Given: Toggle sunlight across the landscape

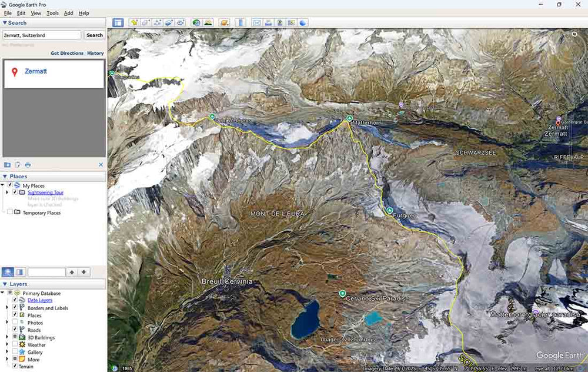Looking at the screenshot, I should [208, 22].
